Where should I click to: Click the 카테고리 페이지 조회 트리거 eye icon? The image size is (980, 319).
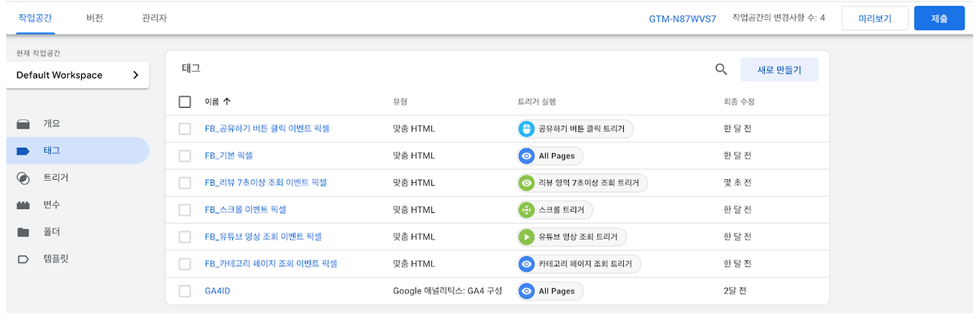526,264
